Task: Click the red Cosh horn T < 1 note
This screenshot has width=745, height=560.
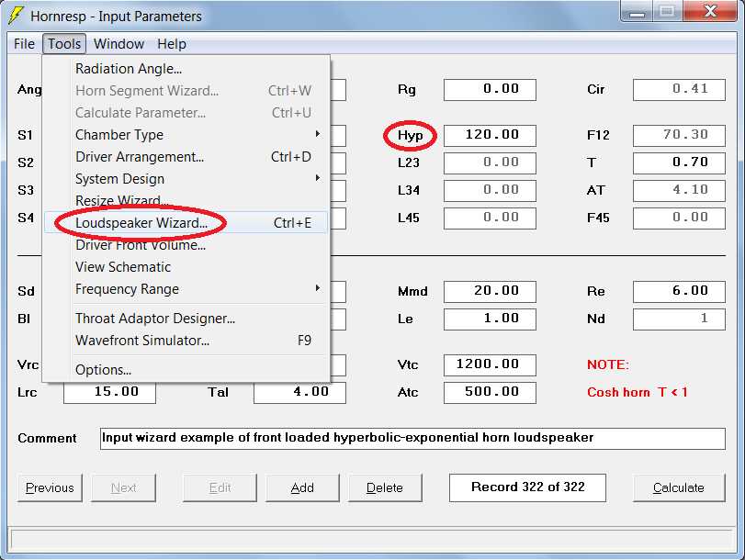Action: coord(638,392)
